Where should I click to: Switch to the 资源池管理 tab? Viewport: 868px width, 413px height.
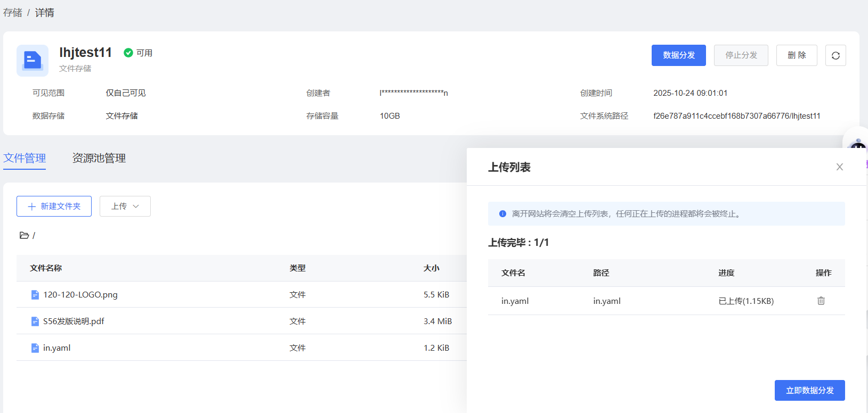pos(99,158)
